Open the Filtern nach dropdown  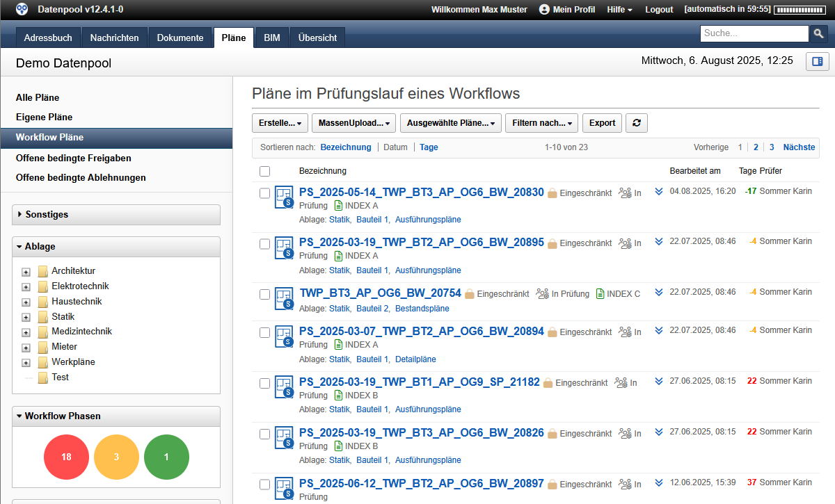pos(541,122)
